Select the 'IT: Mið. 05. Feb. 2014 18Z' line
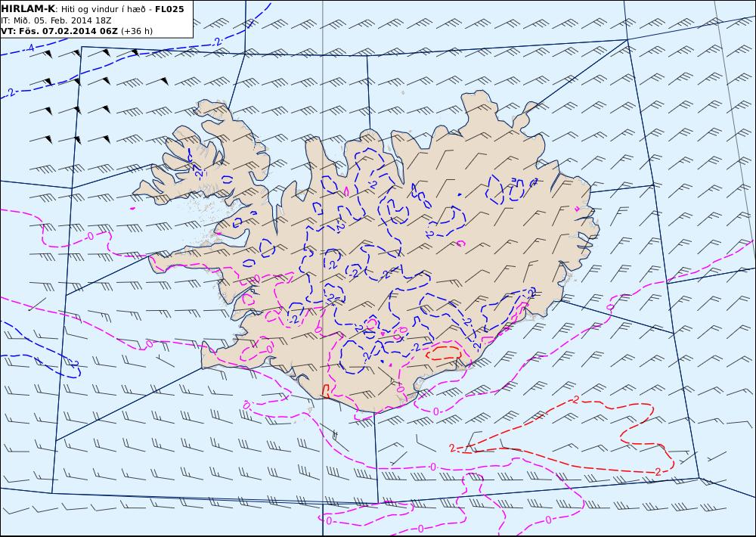The image size is (756, 537). point(57,20)
